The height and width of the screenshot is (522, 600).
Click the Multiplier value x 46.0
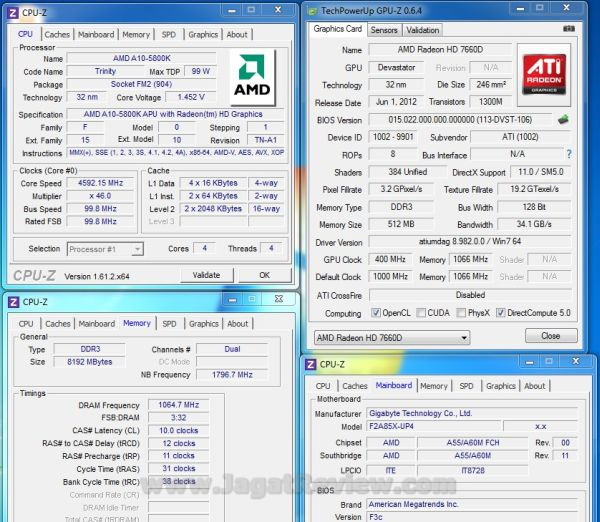101,196
